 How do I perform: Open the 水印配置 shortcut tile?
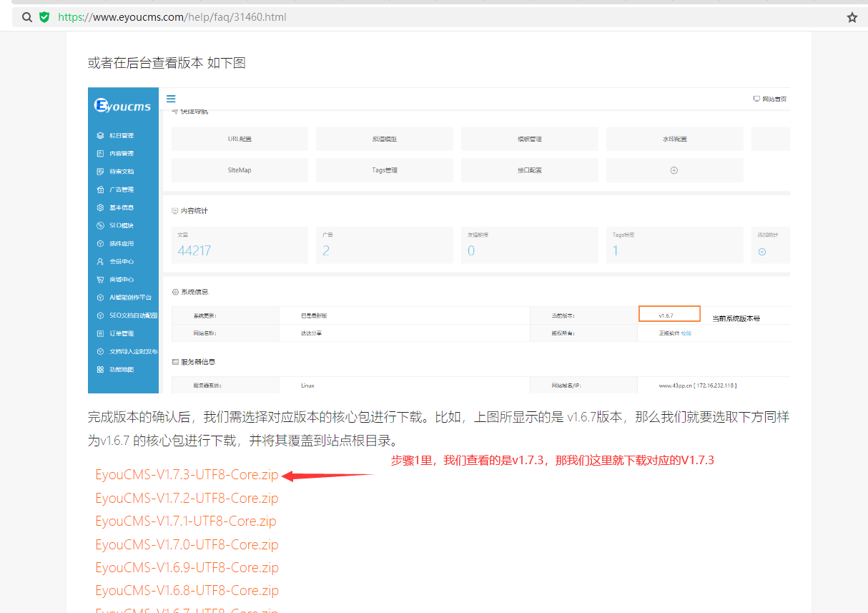pyautogui.click(x=675, y=139)
